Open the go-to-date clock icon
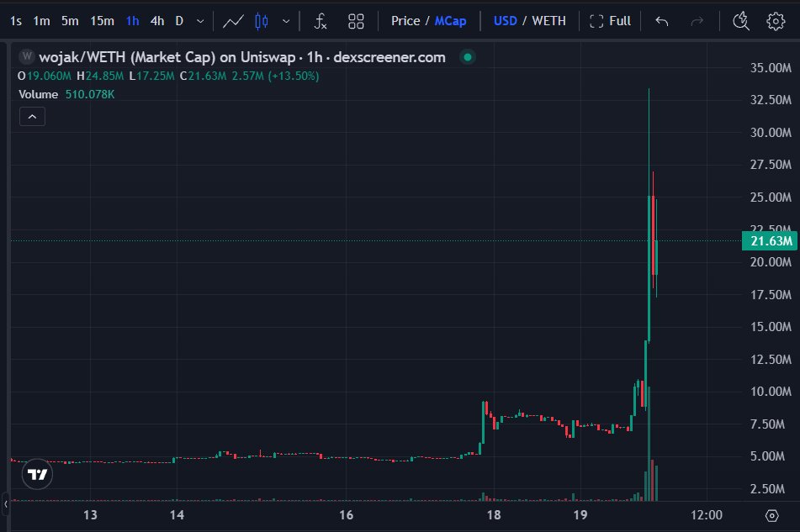800x532 pixels. pos(740,20)
